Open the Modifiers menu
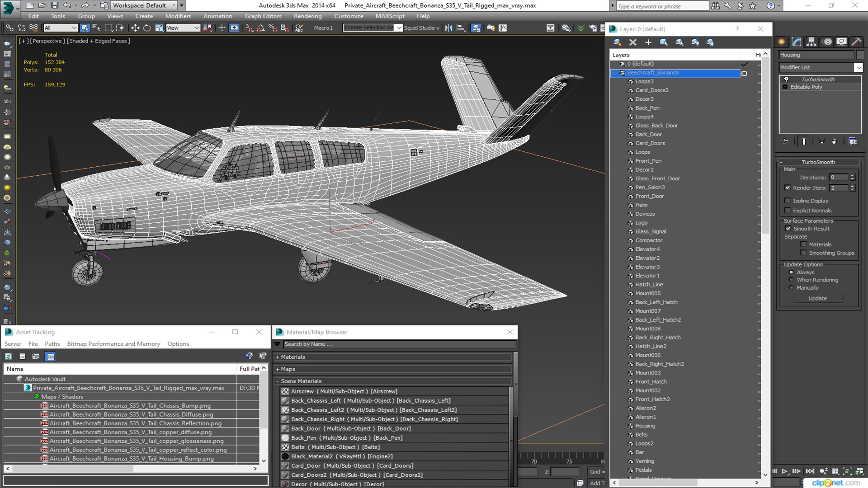Viewport: 868px width, 488px height. pyautogui.click(x=178, y=16)
